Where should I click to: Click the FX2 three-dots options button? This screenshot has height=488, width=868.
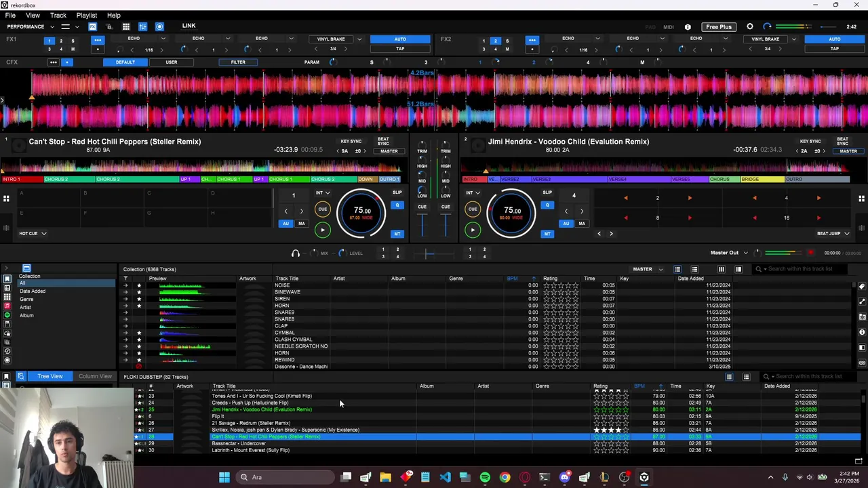(x=532, y=40)
